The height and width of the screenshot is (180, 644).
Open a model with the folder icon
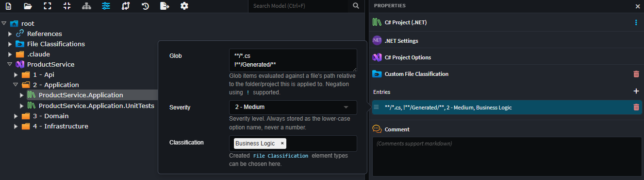(28, 6)
